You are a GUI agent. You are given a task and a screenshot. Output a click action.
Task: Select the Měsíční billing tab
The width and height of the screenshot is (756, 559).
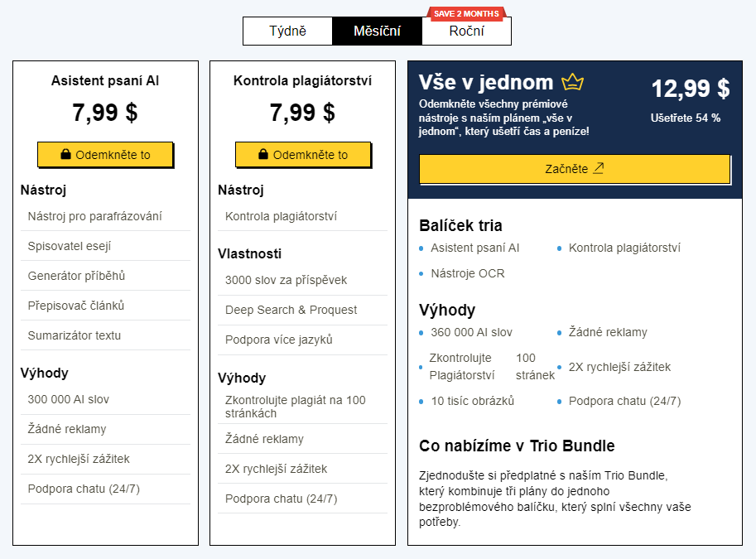click(x=377, y=31)
